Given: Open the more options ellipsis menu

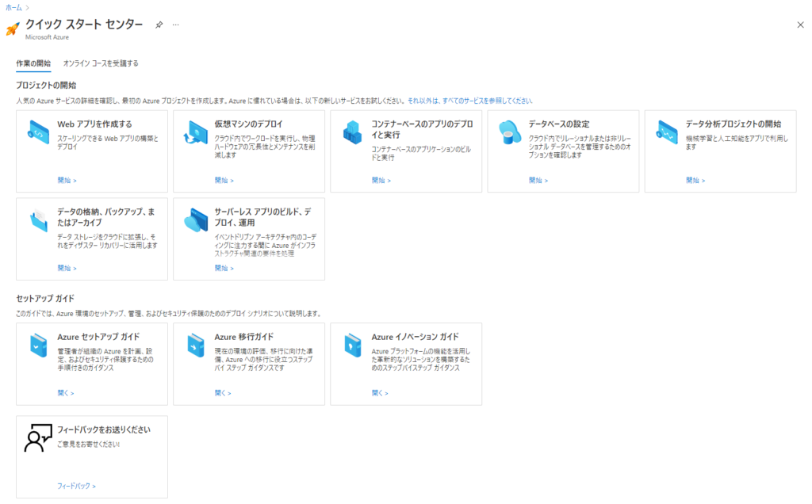Looking at the screenshot, I should coord(175,25).
